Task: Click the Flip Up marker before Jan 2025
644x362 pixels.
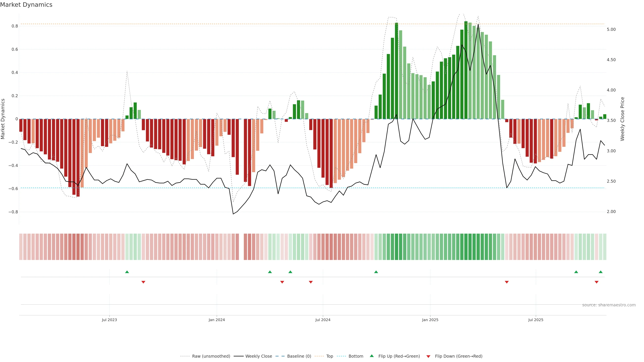Action: (x=376, y=272)
